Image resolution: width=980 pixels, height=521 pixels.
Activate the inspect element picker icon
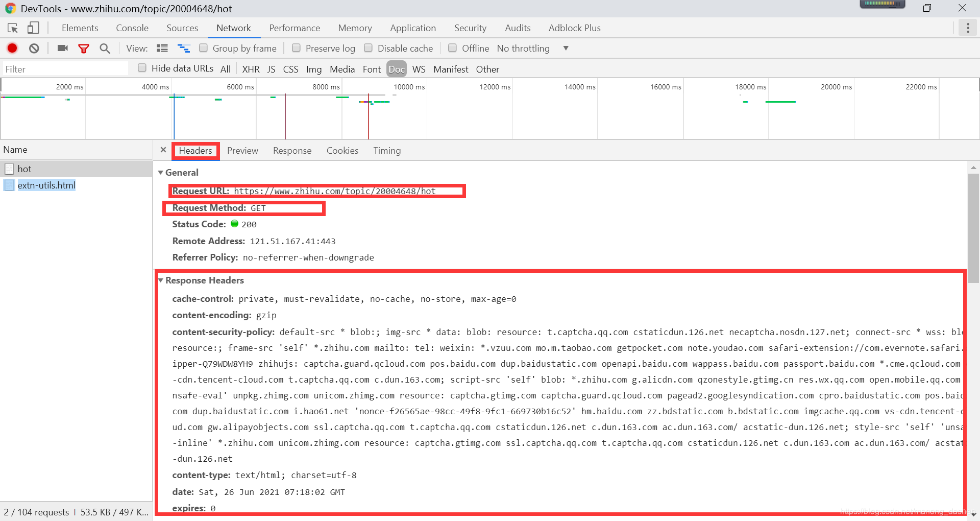tap(13, 28)
